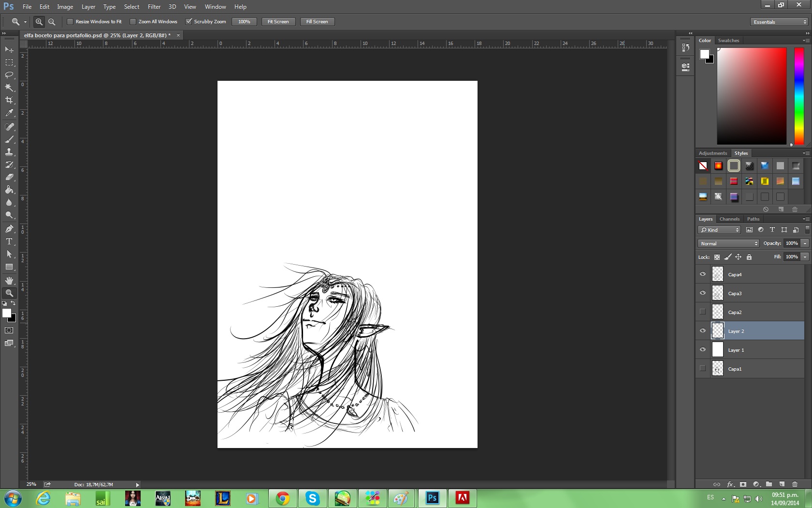Select the Crop tool

point(9,100)
